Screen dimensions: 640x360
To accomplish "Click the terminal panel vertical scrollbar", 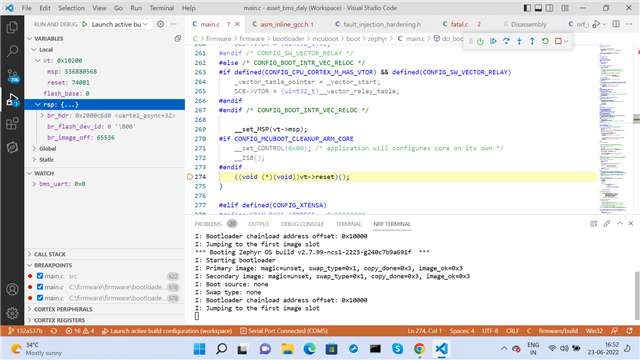I will (x=636, y=294).
